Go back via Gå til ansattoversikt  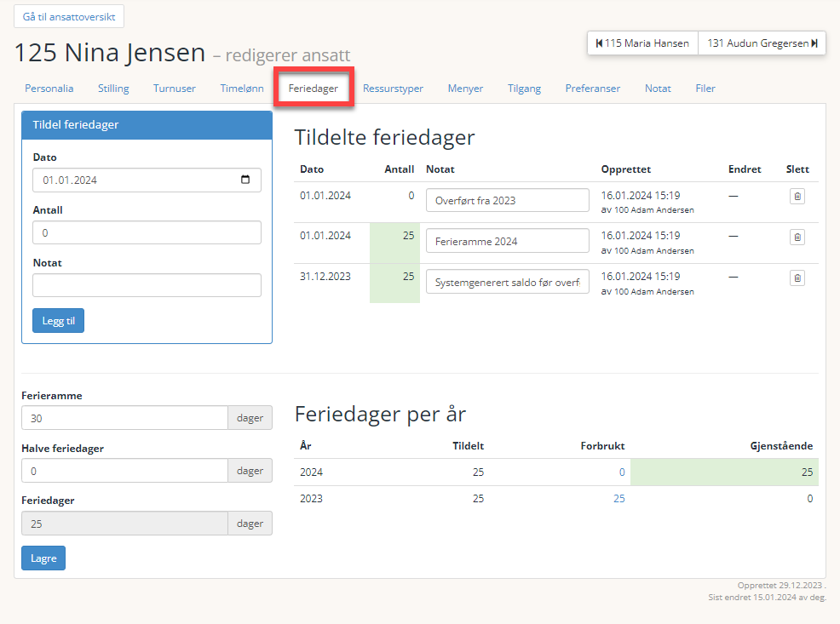click(69, 16)
